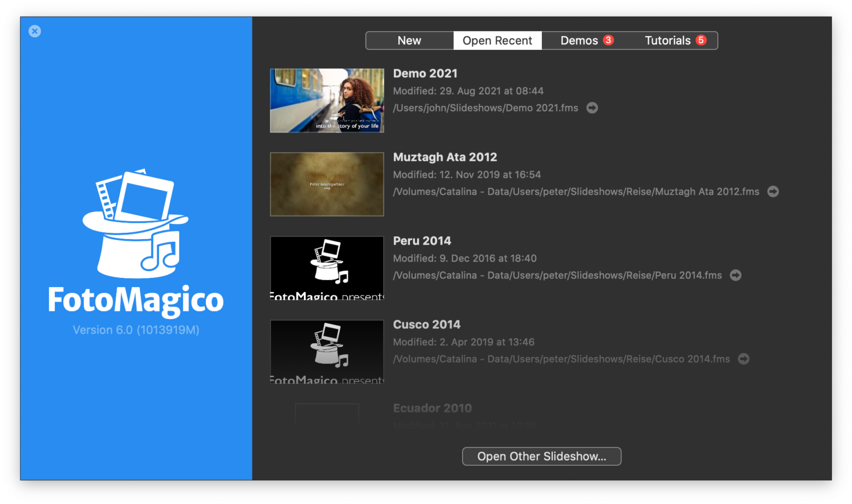Screen dimensions: 852x504
Task: Go to the Tutorials tab
Action: [667, 41]
